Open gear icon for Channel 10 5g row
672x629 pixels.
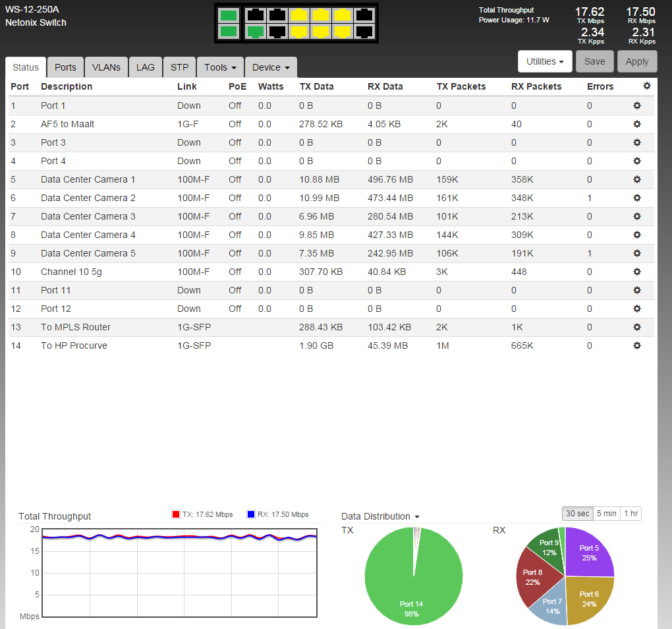click(x=637, y=272)
